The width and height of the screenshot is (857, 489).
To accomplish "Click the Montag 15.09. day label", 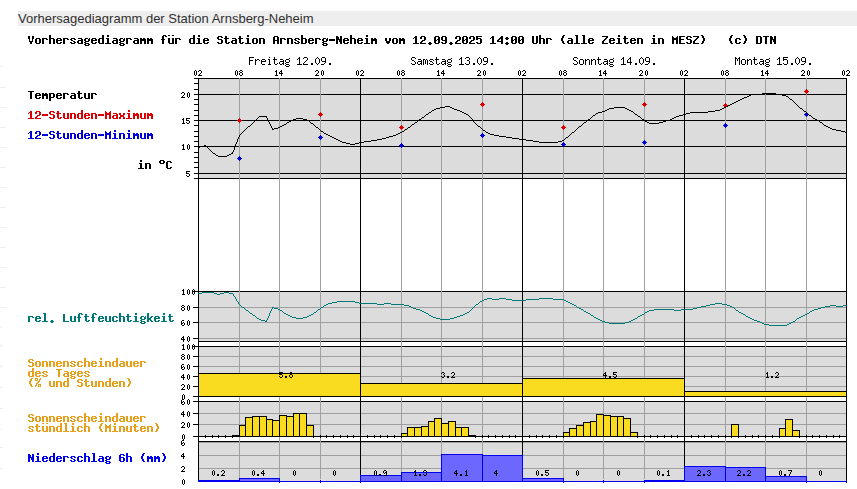I will [x=773, y=61].
